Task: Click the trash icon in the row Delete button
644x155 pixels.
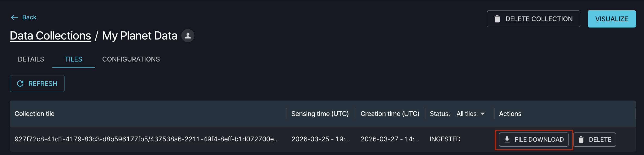Action: [x=581, y=140]
